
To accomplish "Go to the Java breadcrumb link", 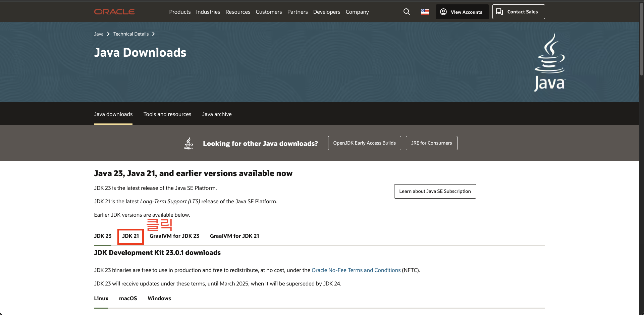I will point(99,34).
